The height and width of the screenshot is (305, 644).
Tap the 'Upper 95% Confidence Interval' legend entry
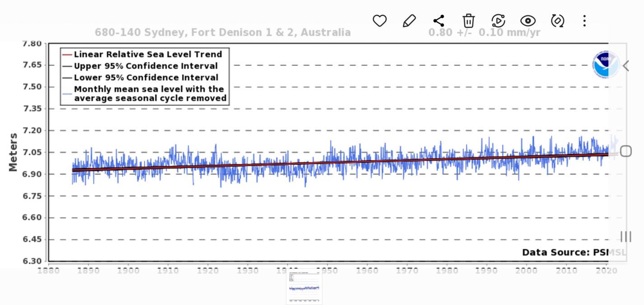click(x=145, y=66)
